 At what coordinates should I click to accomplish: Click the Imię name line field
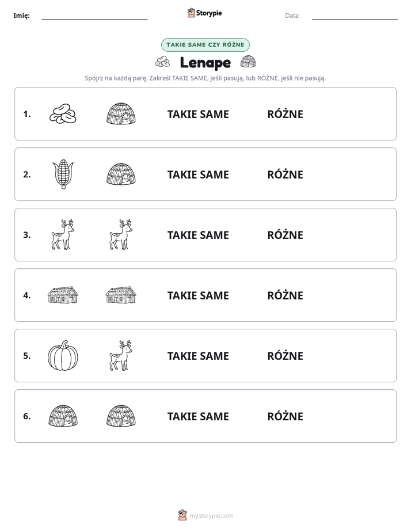94,16
